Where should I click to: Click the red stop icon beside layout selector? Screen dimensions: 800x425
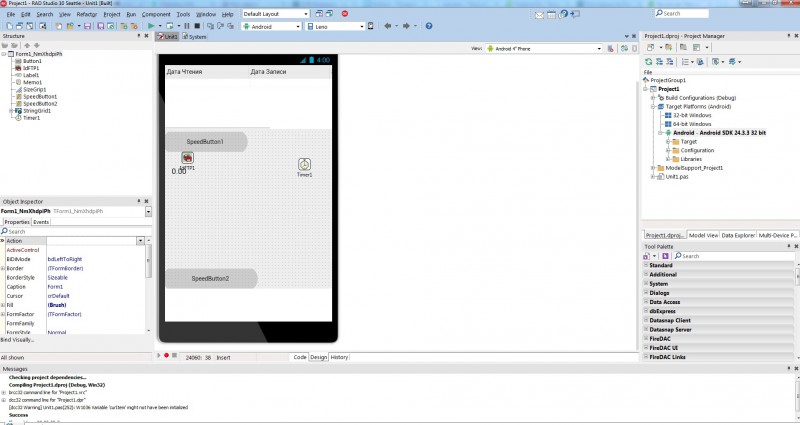click(x=345, y=14)
